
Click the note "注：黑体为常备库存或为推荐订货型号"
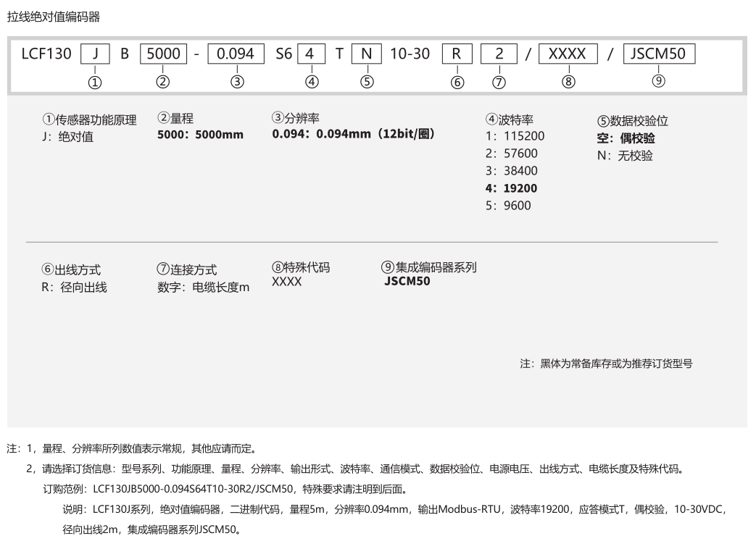[x=606, y=364]
